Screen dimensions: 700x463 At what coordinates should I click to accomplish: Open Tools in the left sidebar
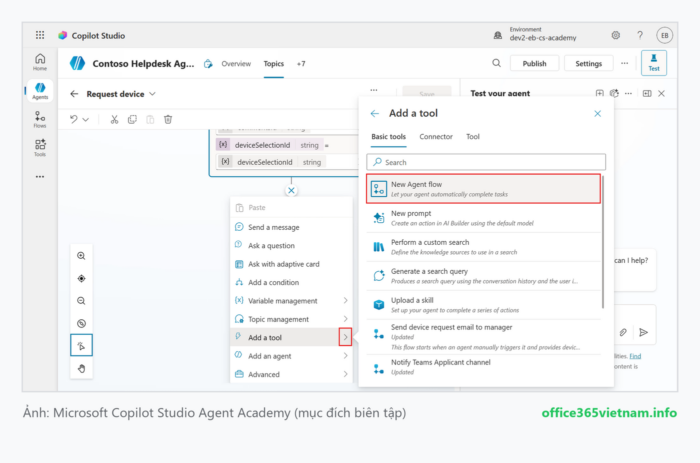tap(40, 147)
